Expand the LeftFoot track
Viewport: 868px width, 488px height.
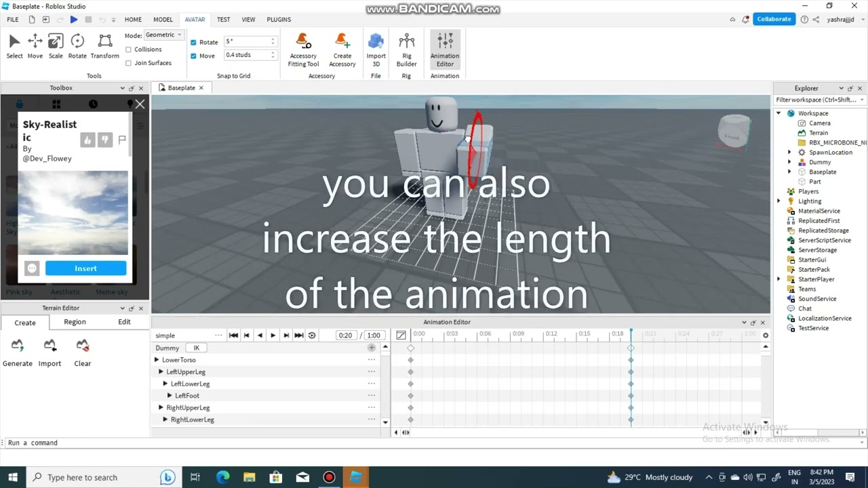click(170, 396)
